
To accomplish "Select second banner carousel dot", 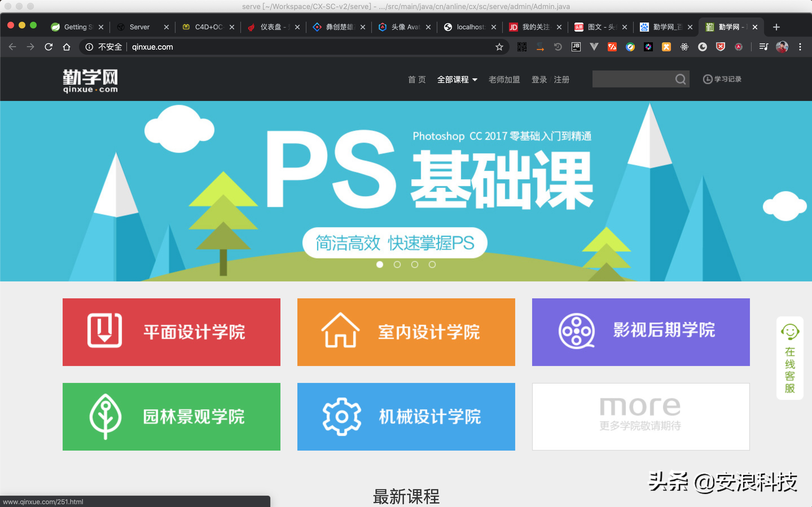I will [x=397, y=264].
